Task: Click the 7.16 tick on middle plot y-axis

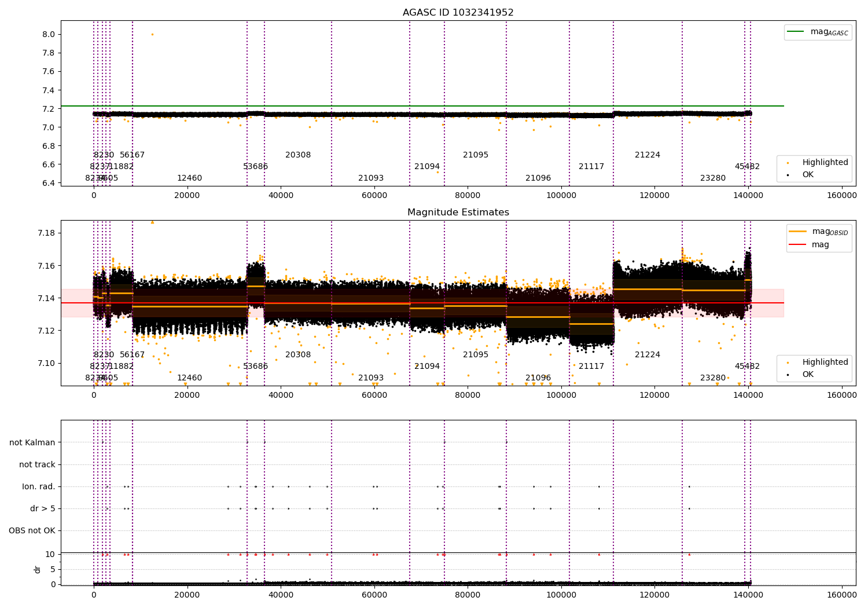Action: pos(46,266)
